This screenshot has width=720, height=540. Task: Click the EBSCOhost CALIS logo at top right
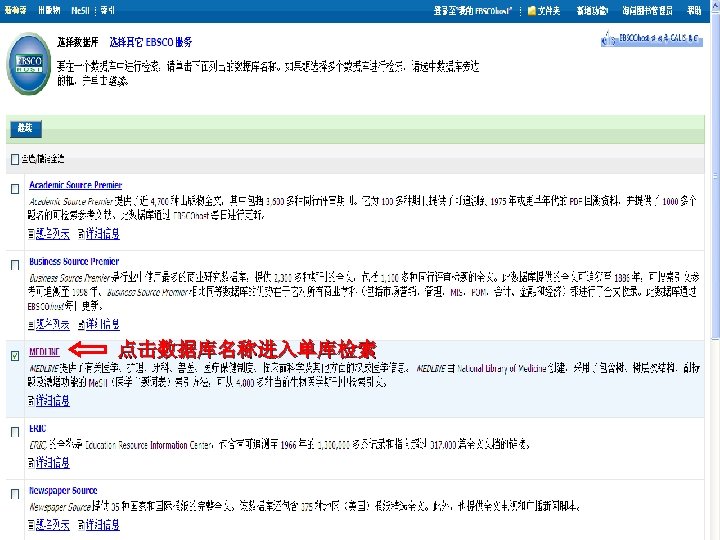pyautogui.click(x=652, y=39)
